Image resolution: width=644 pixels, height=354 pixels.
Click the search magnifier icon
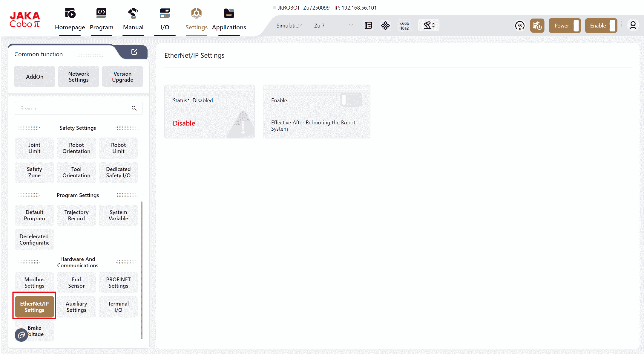pos(134,108)
